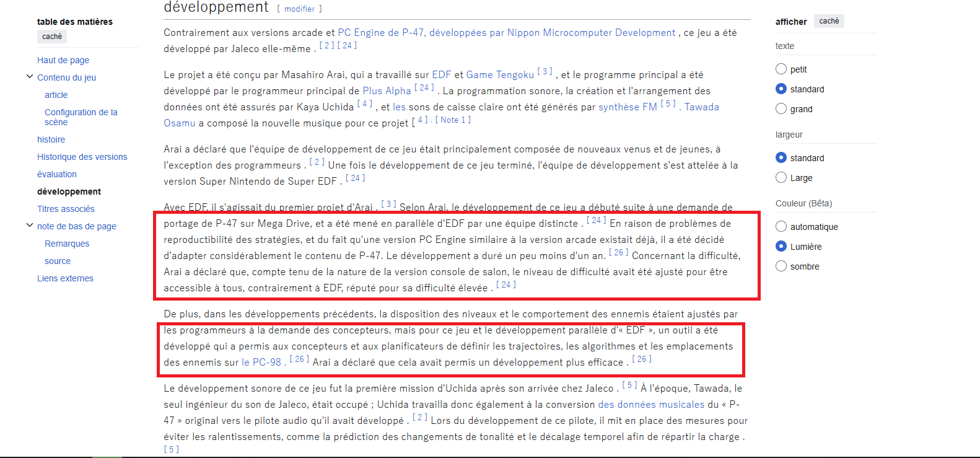Select the Lumière color option
Image resolution: width=980 pixels, height=458 pixels.
(x=781, y=247)
